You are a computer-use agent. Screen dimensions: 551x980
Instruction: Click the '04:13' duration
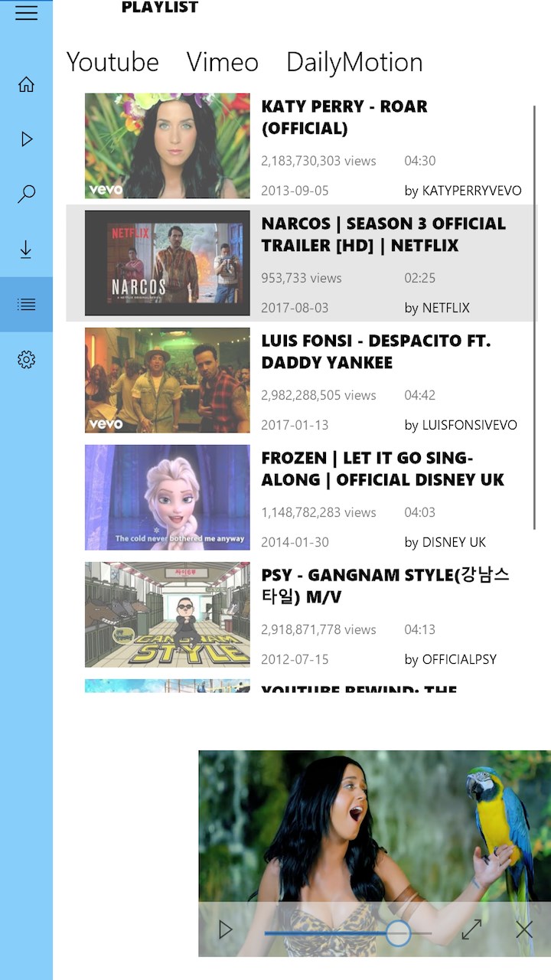point(420,629)
